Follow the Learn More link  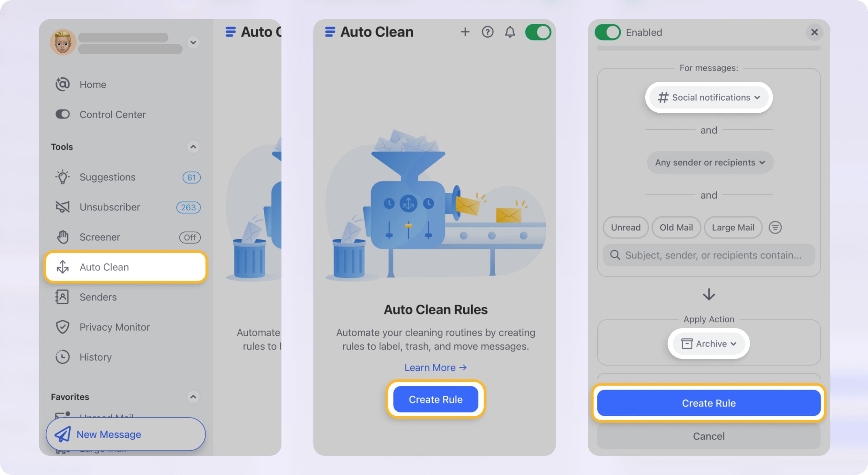point(435,367)
